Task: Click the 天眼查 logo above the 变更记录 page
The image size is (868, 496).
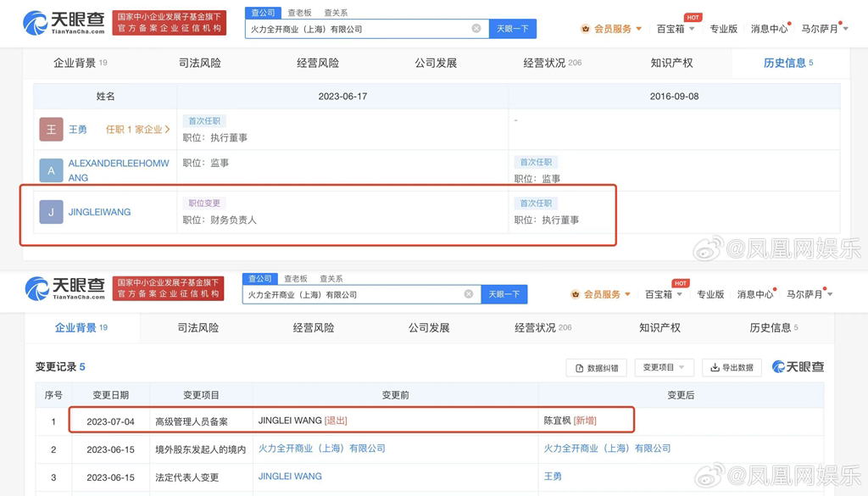Action: coord(64,288)
